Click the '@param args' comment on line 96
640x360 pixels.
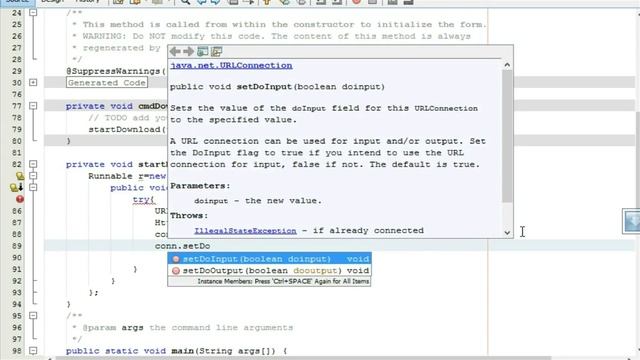pos(113,328)
